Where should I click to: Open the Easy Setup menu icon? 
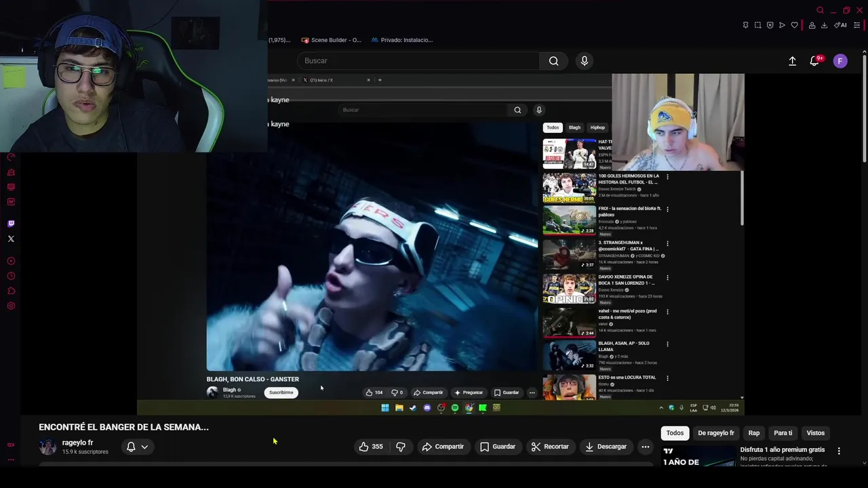[857, 25]
